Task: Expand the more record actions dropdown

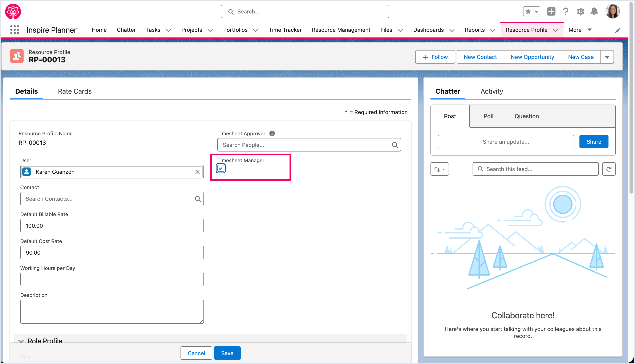Action: pyautogui.click(x=607, y=57)
